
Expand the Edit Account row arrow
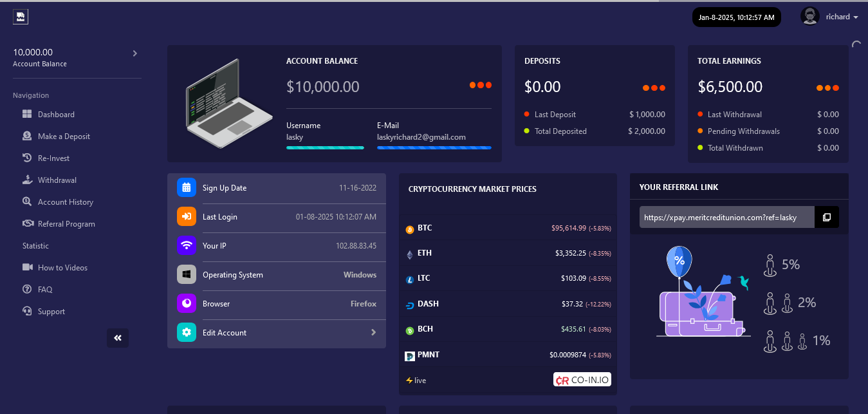click(373, 333)
